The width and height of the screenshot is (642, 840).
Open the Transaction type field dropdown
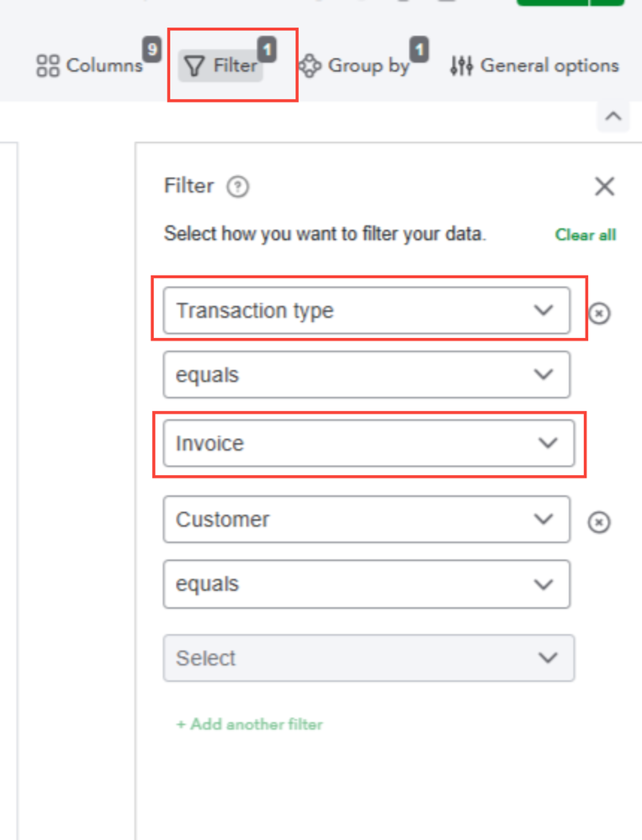pos(366,311)
